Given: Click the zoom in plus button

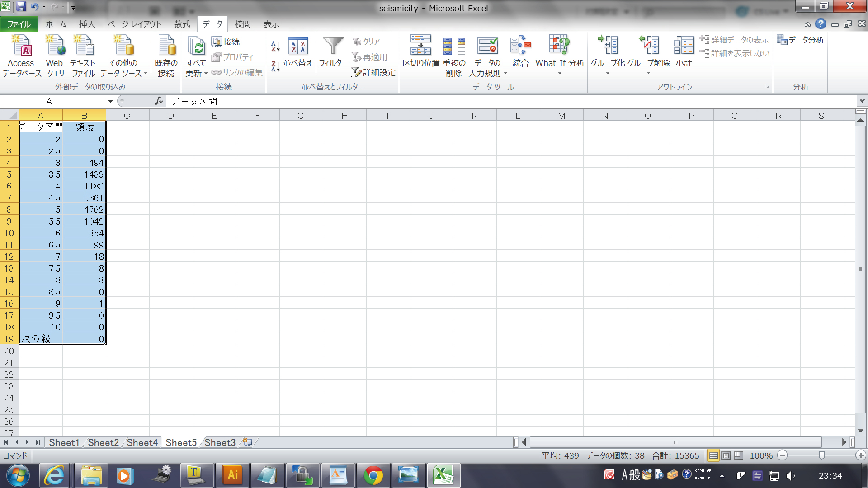Looking at the screenshot, I should click(861, 455).
